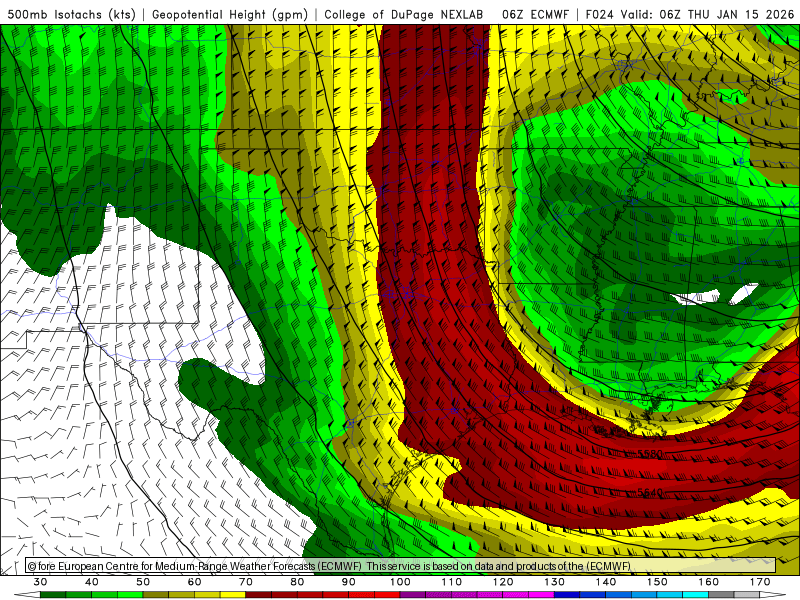Click the bright yellow legend swatch before 70

(233, 595)
